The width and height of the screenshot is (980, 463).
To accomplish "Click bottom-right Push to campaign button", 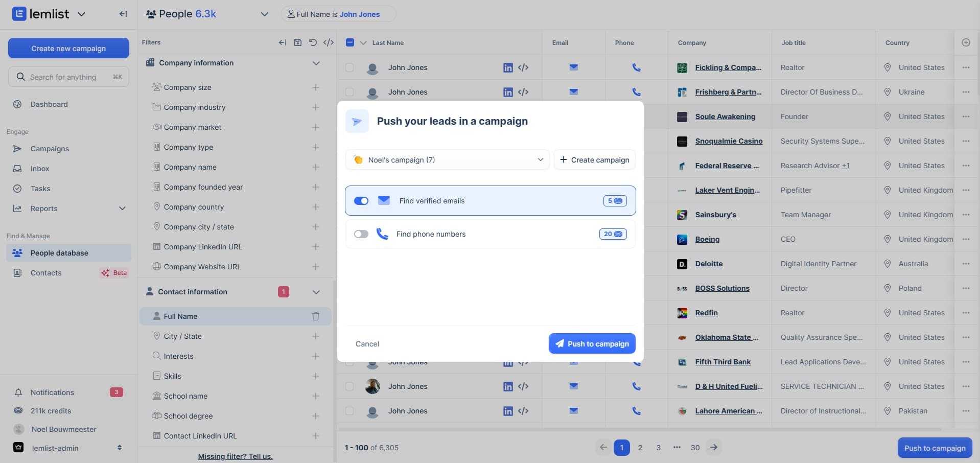I will click(x=935, y=448).
